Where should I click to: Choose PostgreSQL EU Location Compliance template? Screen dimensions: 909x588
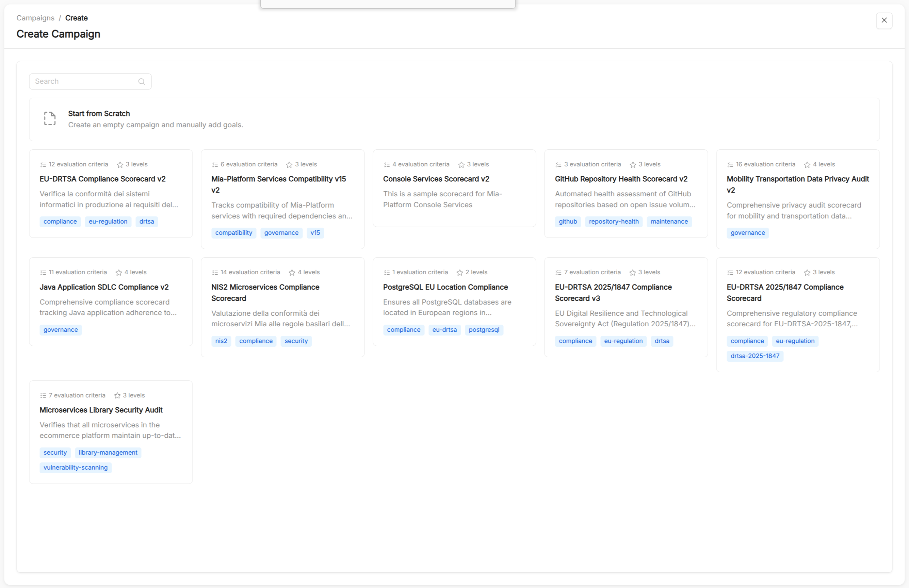pos(454,301)
